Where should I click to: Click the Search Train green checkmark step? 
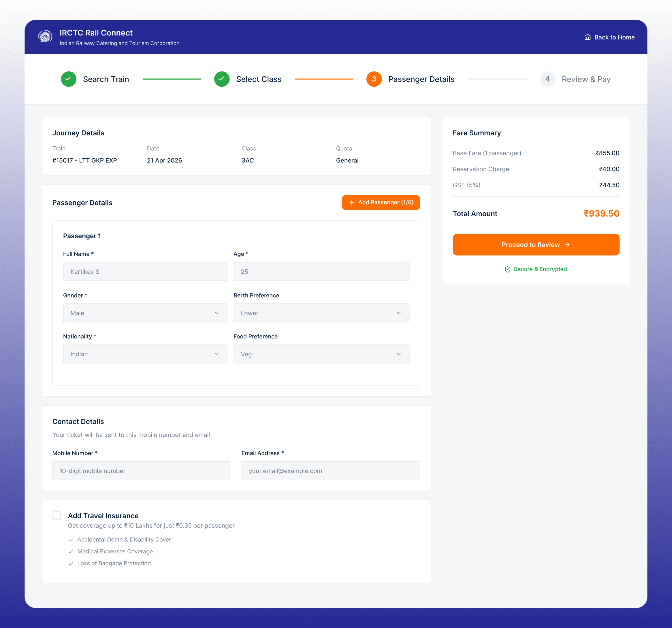point(69,79)
